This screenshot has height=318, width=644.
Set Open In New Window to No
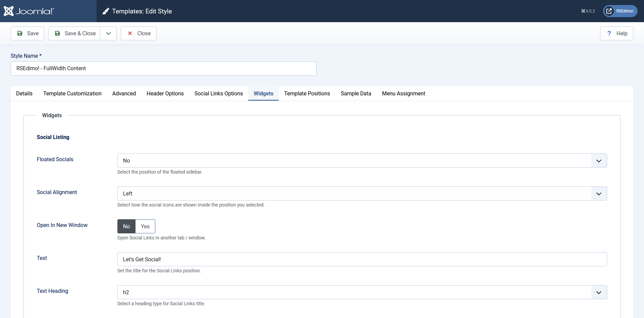click(x=126, y=226)
